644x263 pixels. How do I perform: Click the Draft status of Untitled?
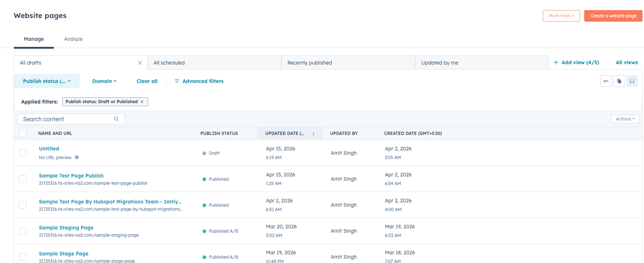tap(211, 153)
